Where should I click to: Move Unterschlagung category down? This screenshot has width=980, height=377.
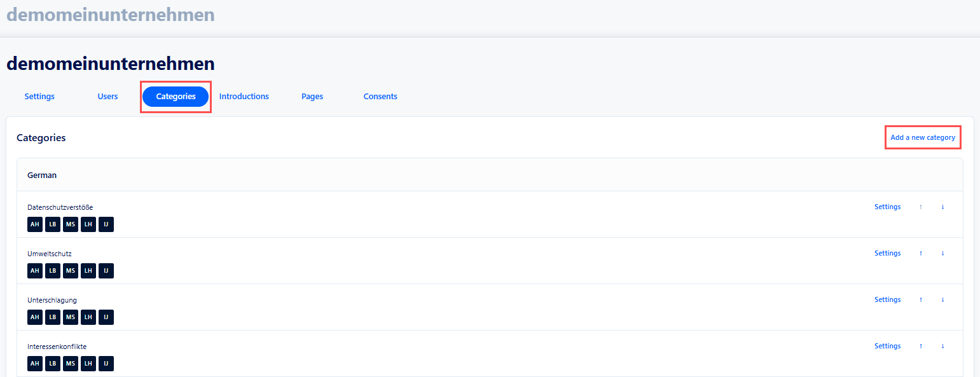(x=942, y=299)
